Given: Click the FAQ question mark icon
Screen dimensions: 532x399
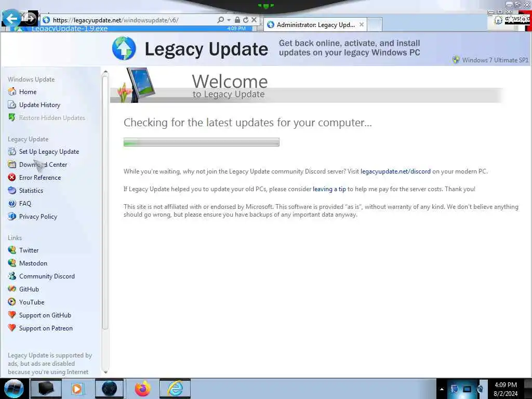Looking at the screenshot, I should [x=12, y=204].
